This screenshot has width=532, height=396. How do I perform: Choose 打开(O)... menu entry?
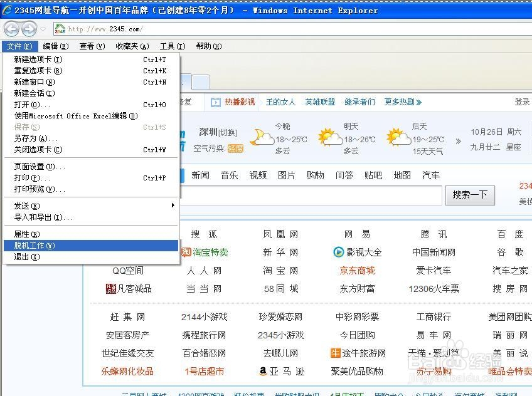coord(90,105)
